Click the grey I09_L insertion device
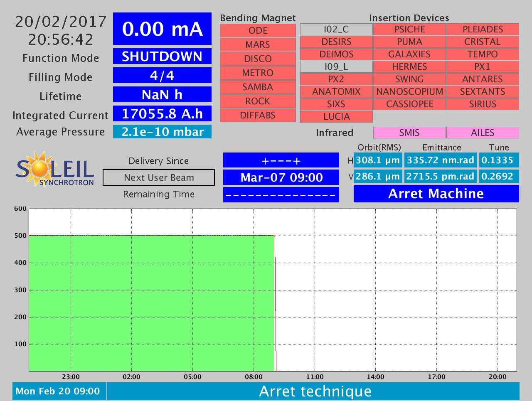 (x=336, y=67)
